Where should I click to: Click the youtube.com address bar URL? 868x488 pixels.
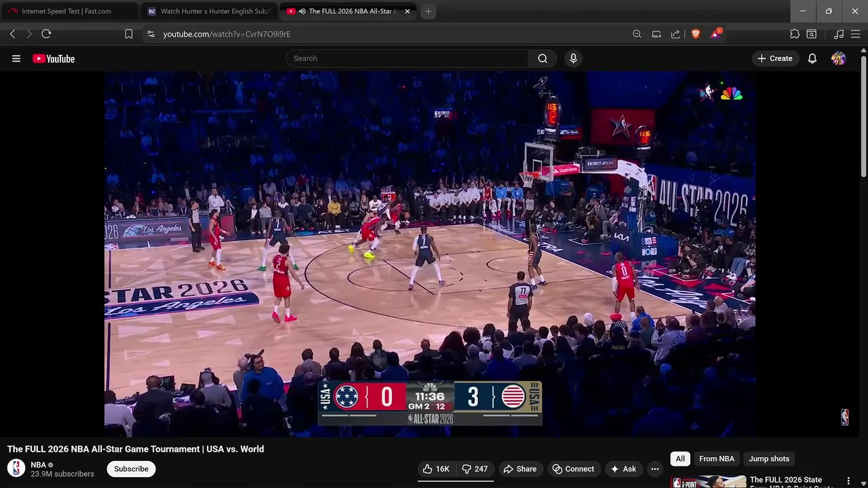pos(226,34)
